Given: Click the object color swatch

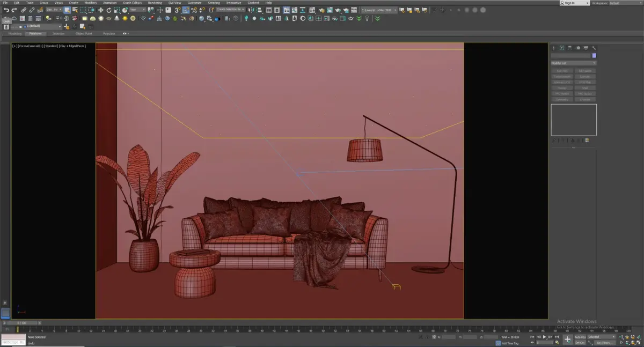Looking at the screenshot, I should 594,55.
